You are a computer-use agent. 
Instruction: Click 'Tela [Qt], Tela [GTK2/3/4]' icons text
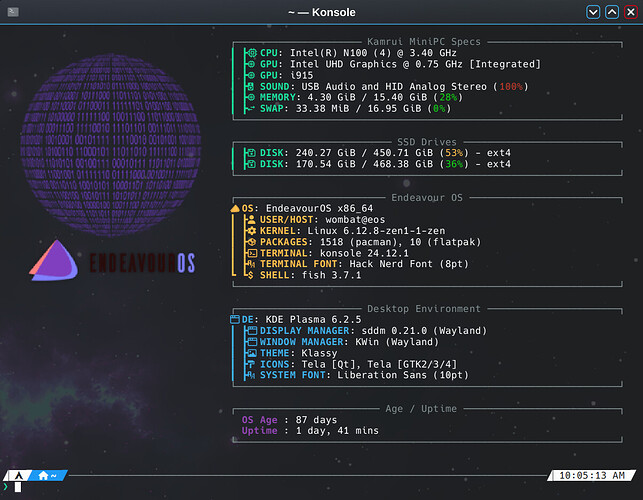[379, 364]
